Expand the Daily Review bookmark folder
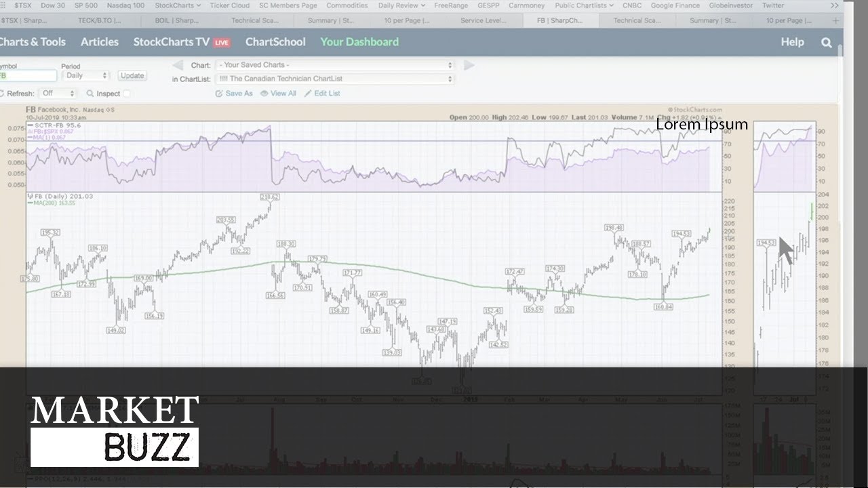 tap(401, 5)
